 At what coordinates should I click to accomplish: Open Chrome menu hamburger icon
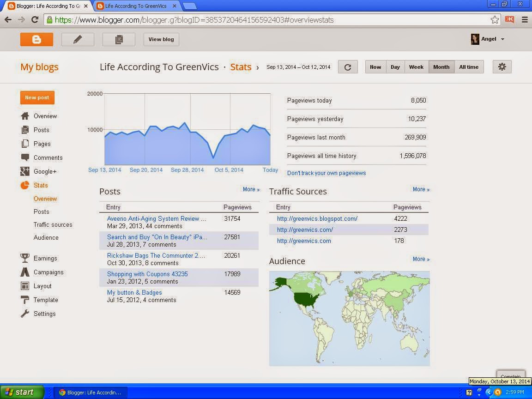click(x=525, y=20)
